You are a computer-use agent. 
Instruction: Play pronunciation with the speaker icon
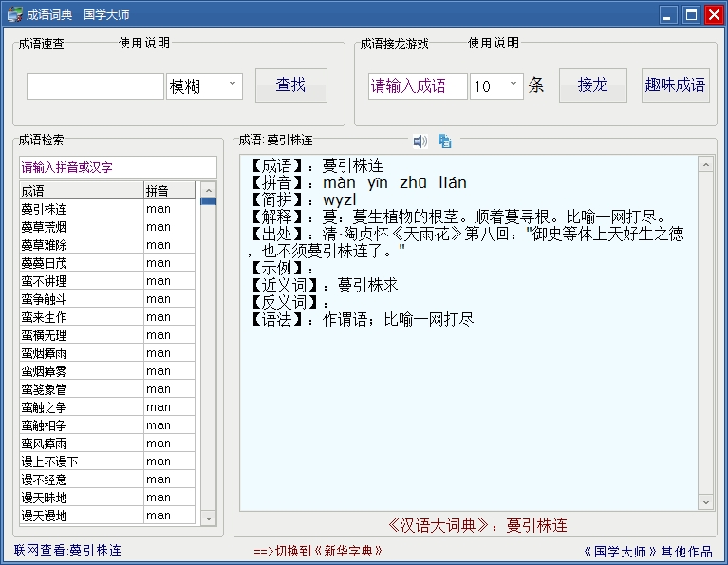pyautogui.click(x=420, y=141)
